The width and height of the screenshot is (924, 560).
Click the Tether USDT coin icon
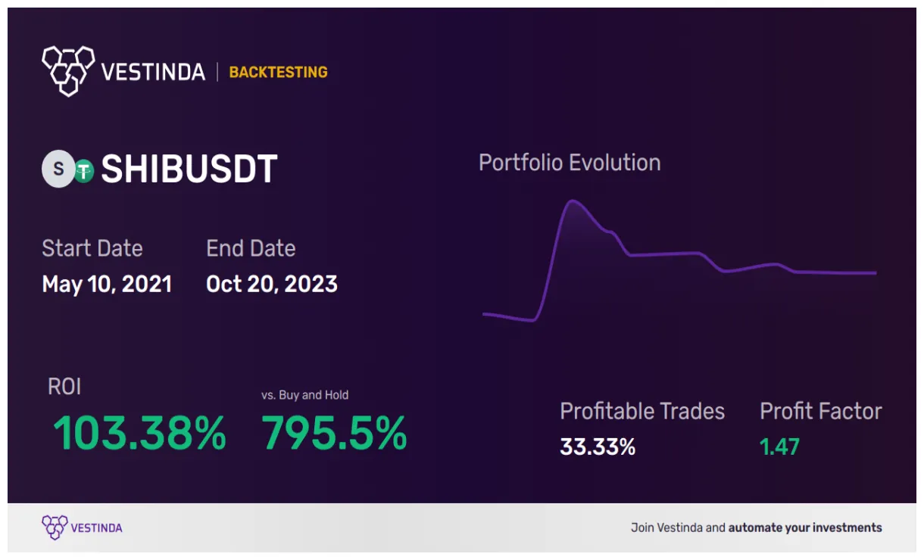[x=83, y=172]
